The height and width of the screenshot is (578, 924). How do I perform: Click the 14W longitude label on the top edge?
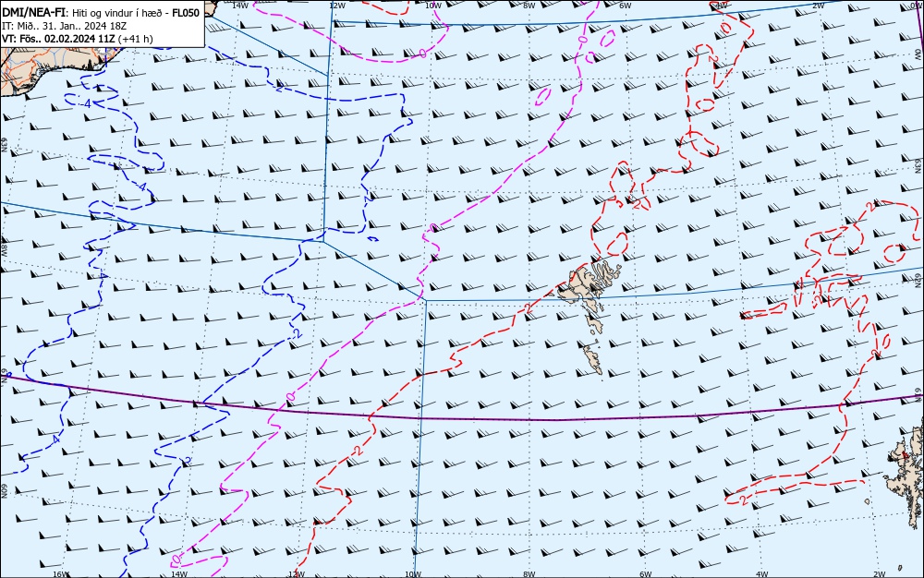(240, 5)
